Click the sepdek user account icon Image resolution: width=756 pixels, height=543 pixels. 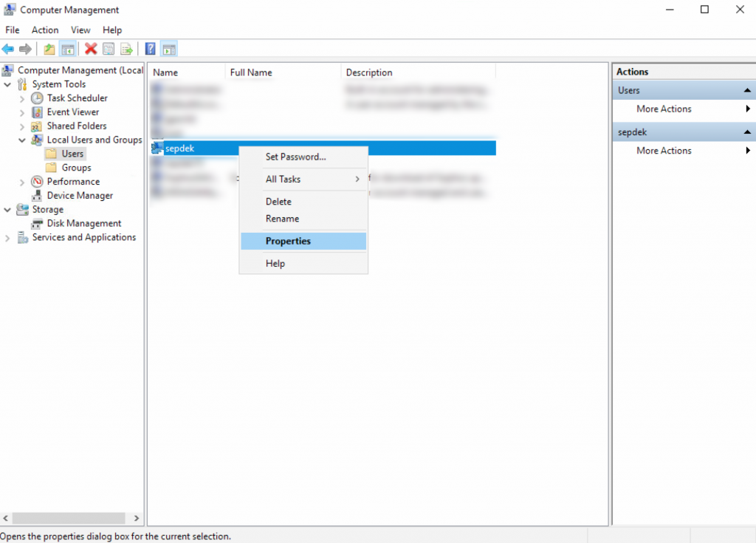point(157,148)
